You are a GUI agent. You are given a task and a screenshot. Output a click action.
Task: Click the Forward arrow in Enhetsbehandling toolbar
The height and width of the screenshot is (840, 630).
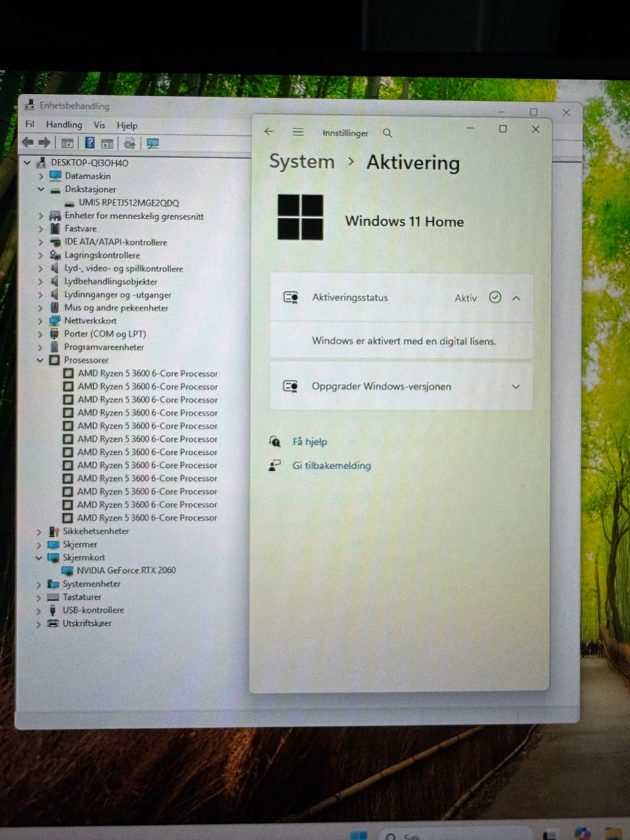(x=45, y=142)
